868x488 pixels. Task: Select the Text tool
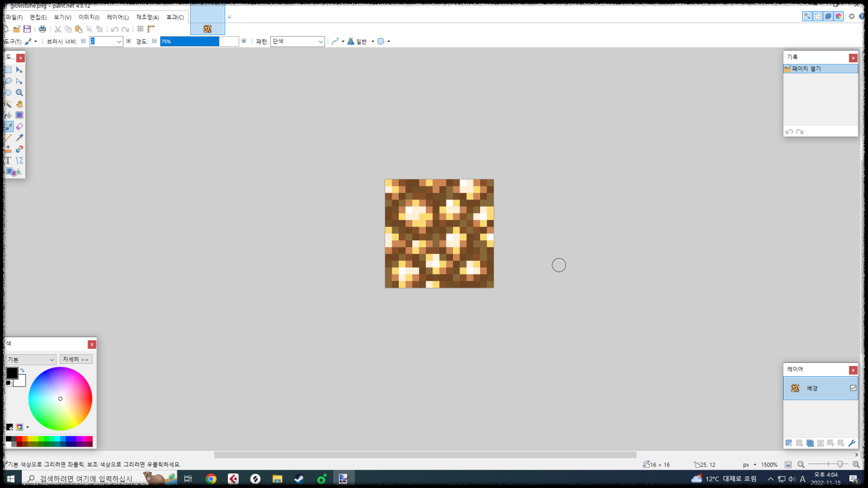8,160
